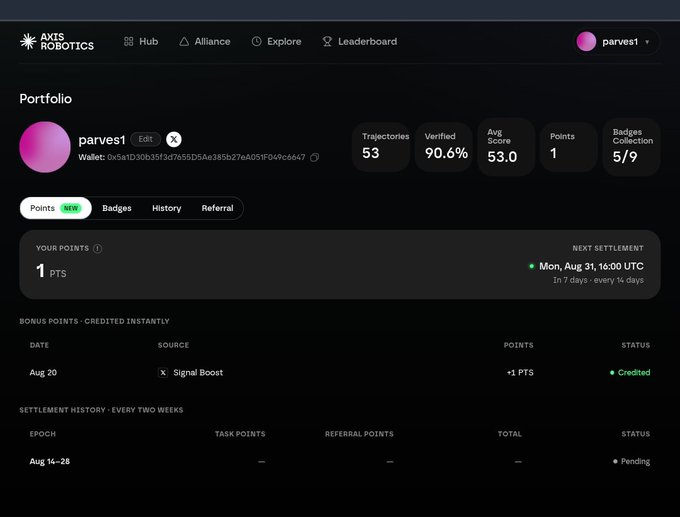Click the Alliance triangle icon
This screenshot has width=680, height=517.
pos(184,41)
